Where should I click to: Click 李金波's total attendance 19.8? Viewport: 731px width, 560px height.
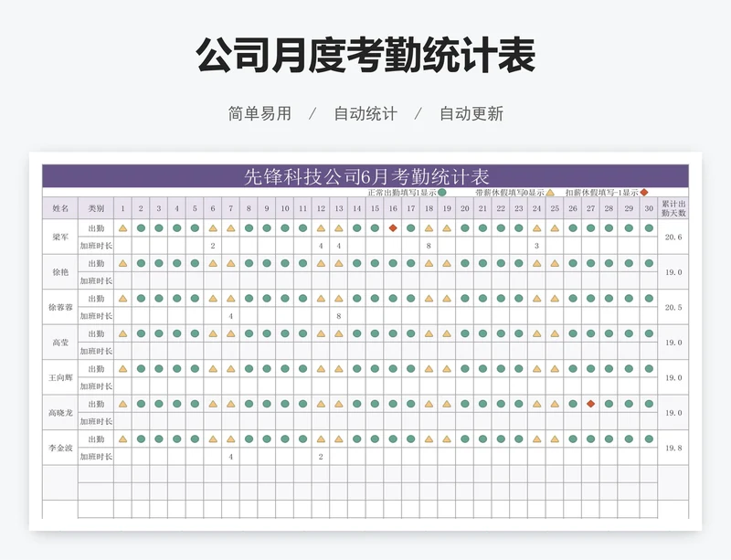[x=673, y=448]
